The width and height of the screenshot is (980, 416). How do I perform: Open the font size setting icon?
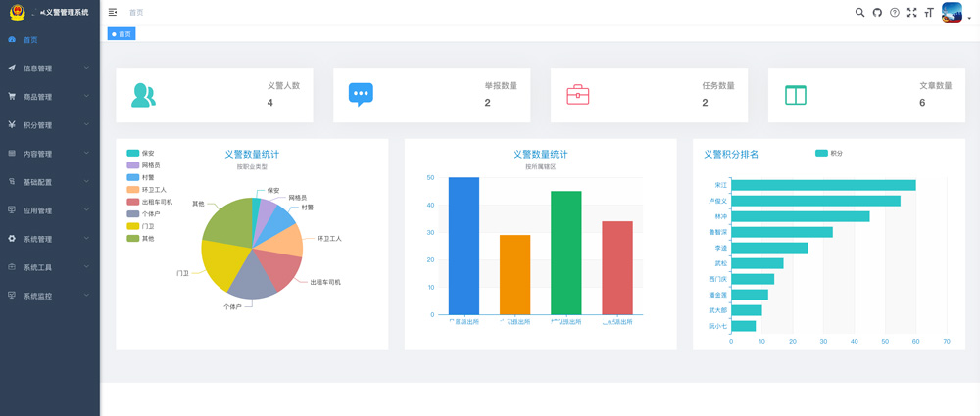(x=928, y=13)
